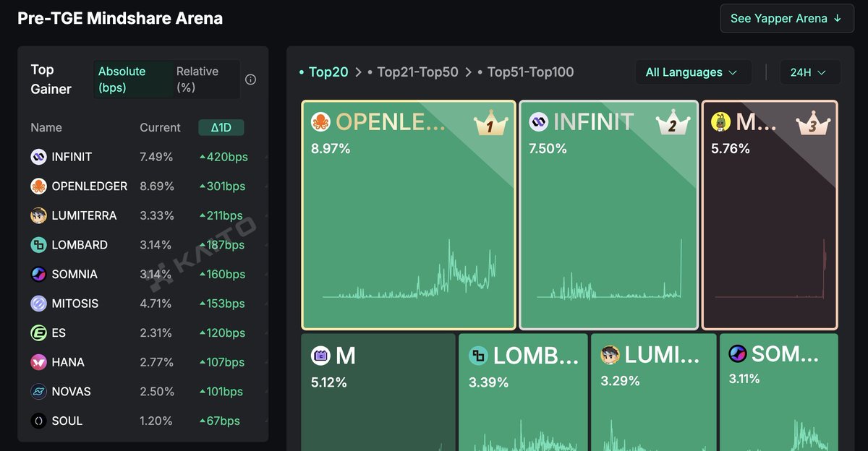This screenshot has width=868, height=451.
Task: Click the 101bps value for NOVAS
Action: (x=221, y=392)
